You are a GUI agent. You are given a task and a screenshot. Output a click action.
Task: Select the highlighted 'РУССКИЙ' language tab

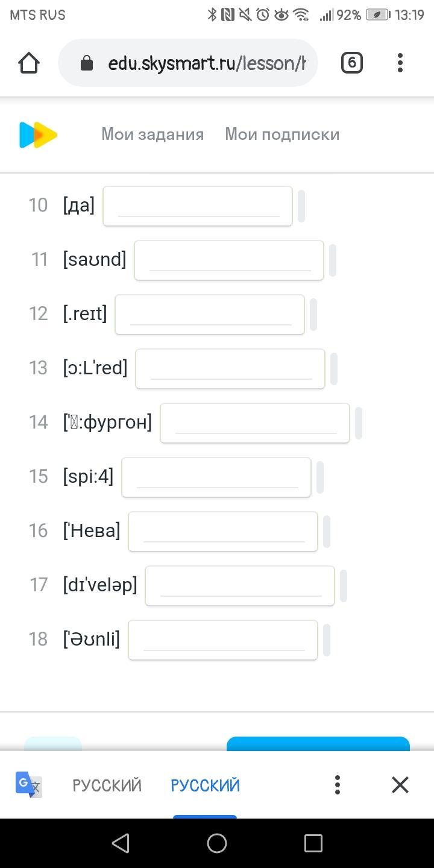(x=205, y=785)
